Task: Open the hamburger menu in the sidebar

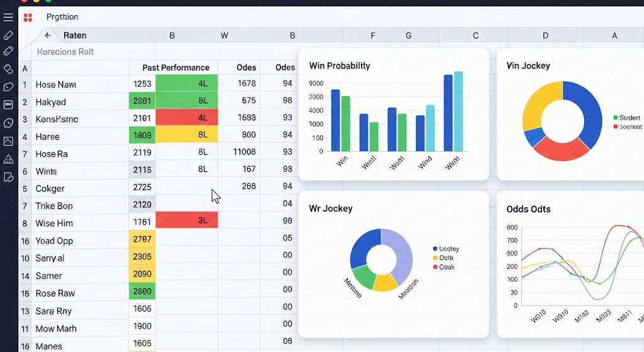Action: (x=8, y=17)
